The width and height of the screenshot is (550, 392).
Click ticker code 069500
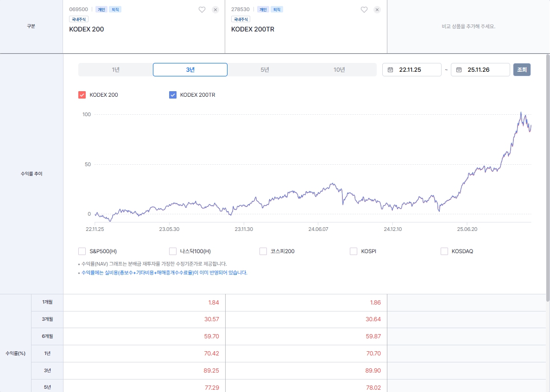tap(79, 9)
